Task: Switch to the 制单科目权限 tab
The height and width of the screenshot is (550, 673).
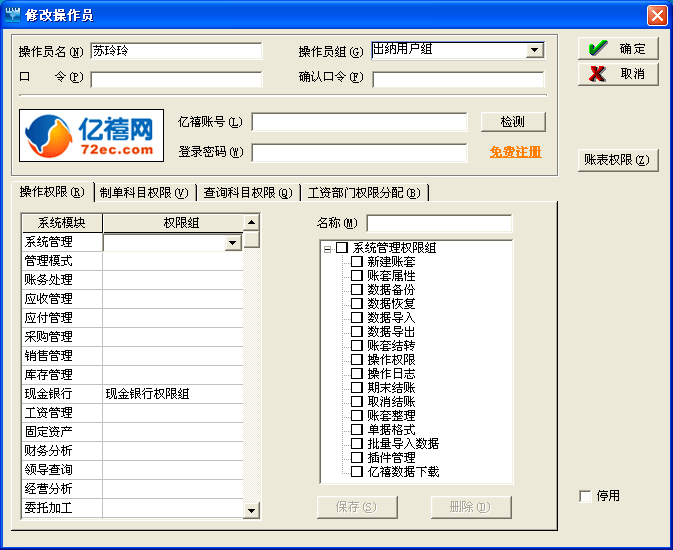Action: (144, 193)
